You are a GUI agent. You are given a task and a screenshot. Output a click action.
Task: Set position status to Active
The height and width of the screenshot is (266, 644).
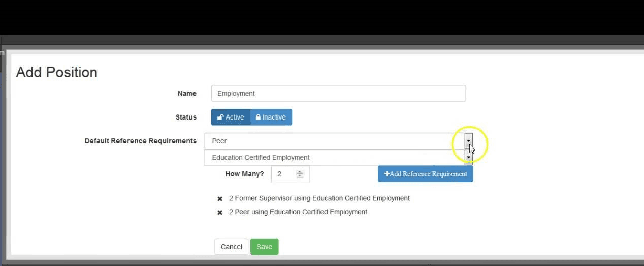[231, 117]
